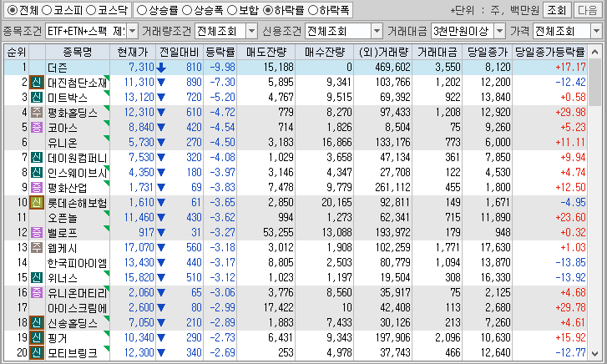Select the 전체 market radio button
This screenshot has width=607, height=364.
[x=13, y=10]
